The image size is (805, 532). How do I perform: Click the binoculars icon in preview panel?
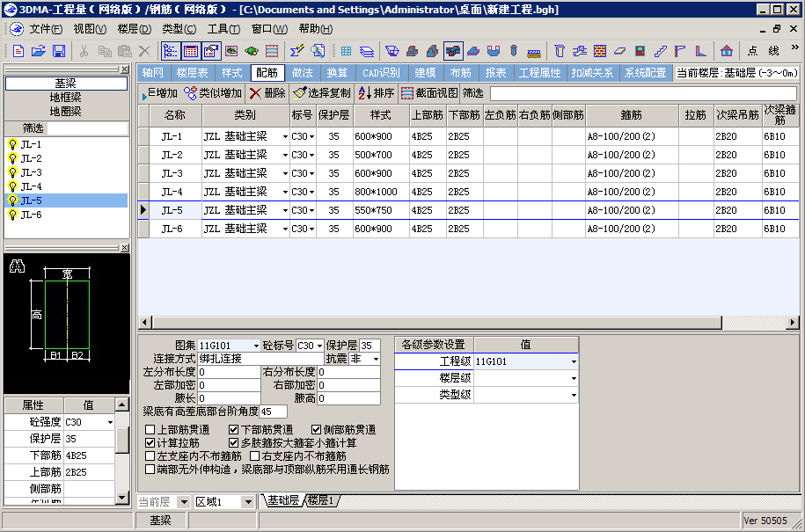[x=16, y=266]
